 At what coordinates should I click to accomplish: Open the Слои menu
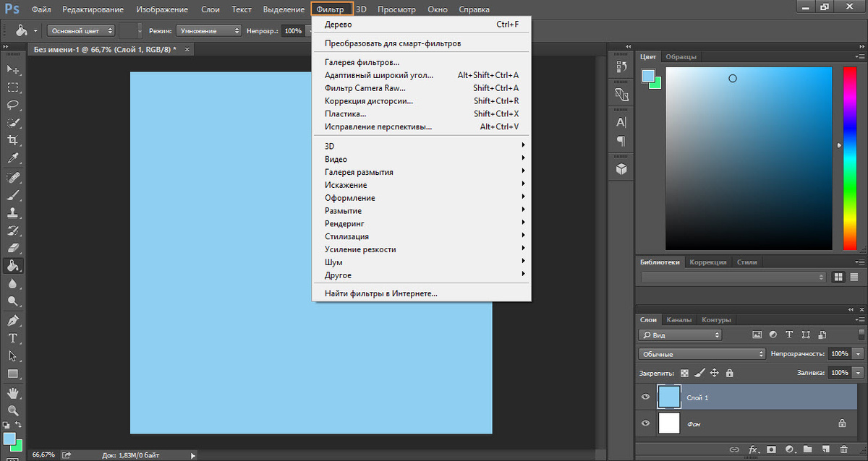point(210,9)
